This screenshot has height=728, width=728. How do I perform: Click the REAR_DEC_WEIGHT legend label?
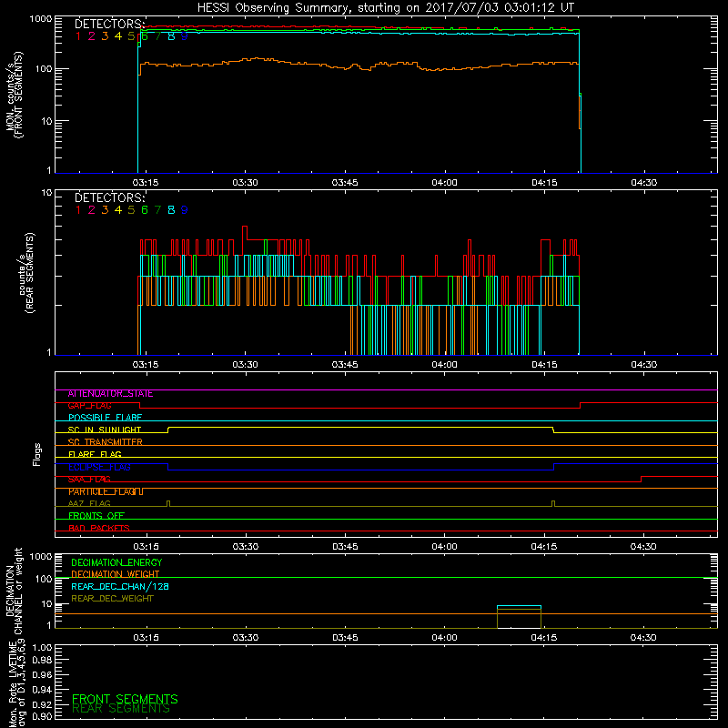pyautogui.click(x=112, y=599)
